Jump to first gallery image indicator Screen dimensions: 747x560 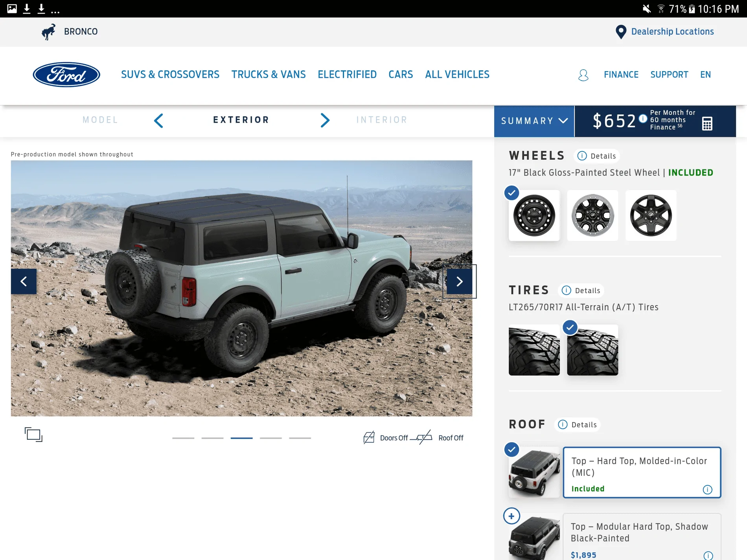click(183, 438)
